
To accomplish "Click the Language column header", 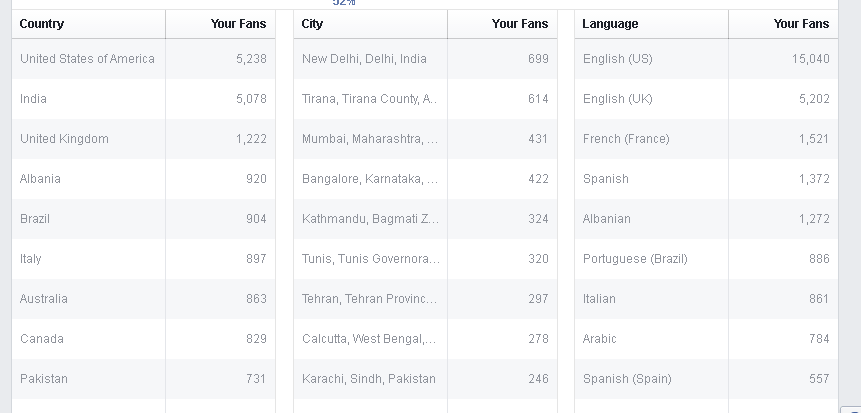I will tap(610, 24).
